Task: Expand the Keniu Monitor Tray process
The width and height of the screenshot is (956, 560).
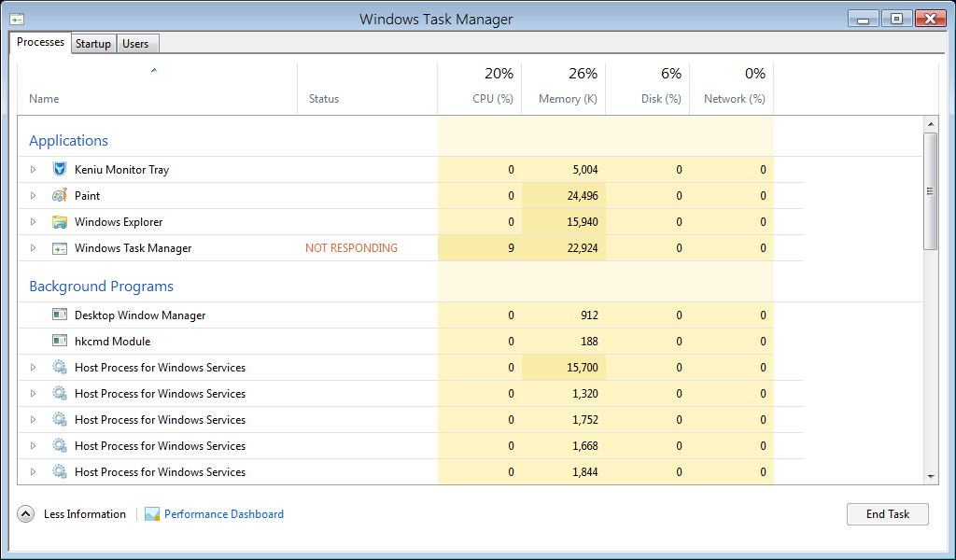Action: coord(33,170)
